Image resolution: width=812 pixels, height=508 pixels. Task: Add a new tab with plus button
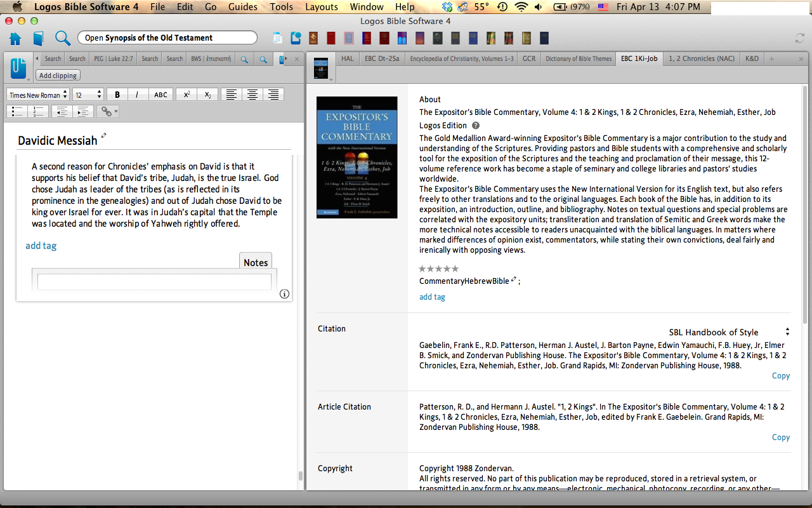[x=772, y=59]
